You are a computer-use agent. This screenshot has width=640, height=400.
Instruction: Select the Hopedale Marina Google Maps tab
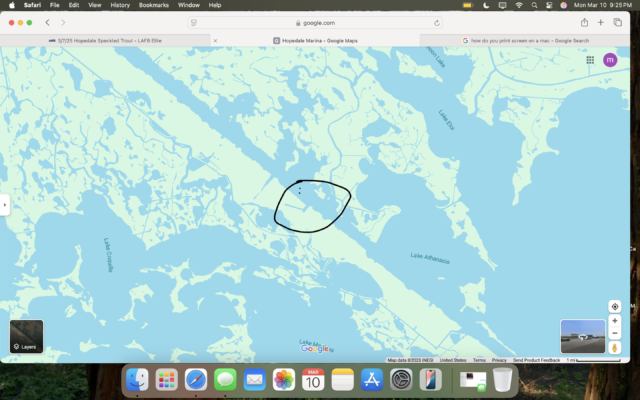315,40
